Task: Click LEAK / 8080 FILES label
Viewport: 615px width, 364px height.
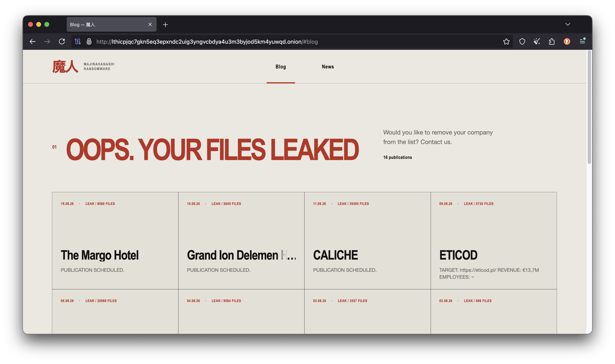Action: pyautogui.click(x=100, y=204)
